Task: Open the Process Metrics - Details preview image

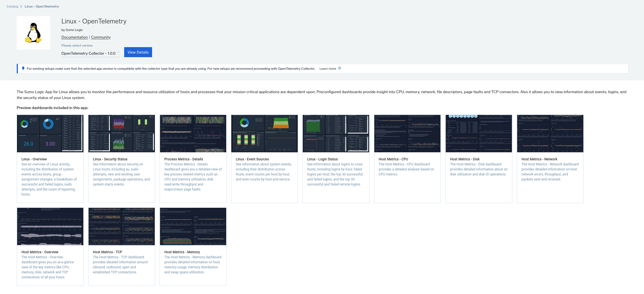Action: [193, 133]
